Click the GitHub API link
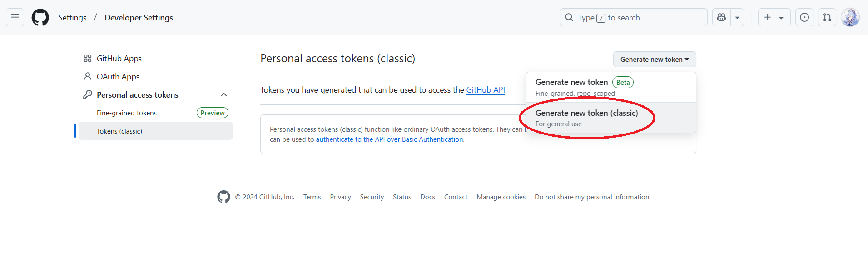This screenshot has width=868, height=263. click(x=486, y=90)
